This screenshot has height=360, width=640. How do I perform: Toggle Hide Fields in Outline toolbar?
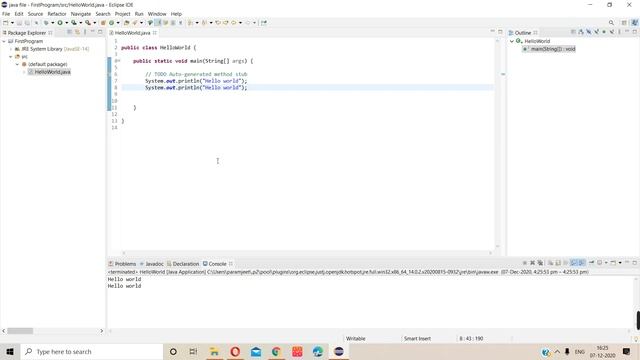[x=589, y=32]
